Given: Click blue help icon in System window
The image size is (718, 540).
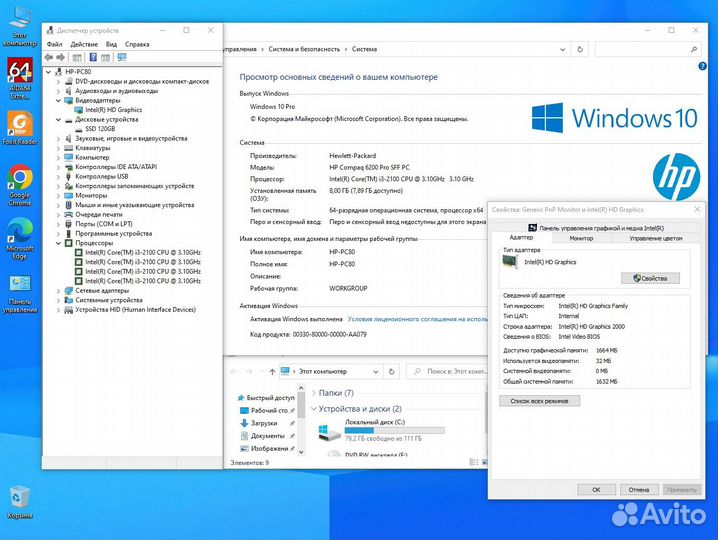Looking at the screenshot, I should 702,66.
